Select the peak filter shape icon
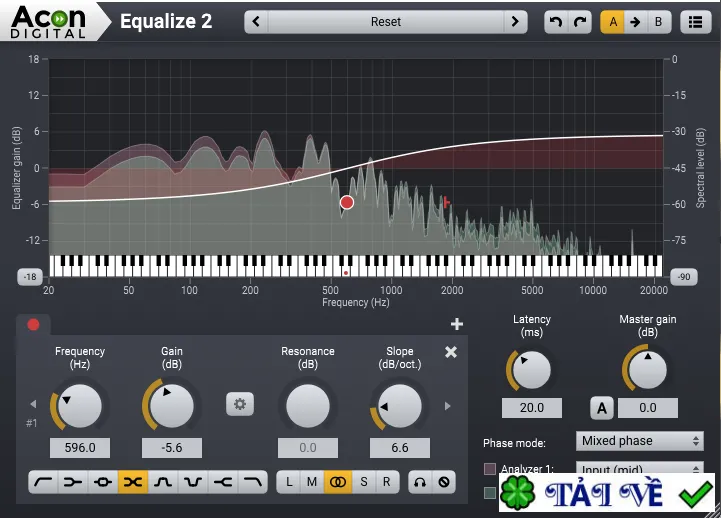Screen dimensions: 721x518 (103, 482)
